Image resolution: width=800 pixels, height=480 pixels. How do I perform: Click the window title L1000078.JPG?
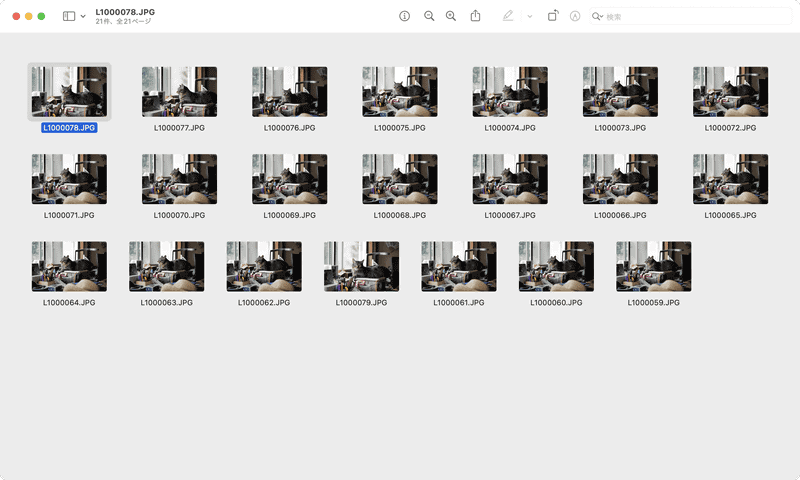tap(125, 12)
